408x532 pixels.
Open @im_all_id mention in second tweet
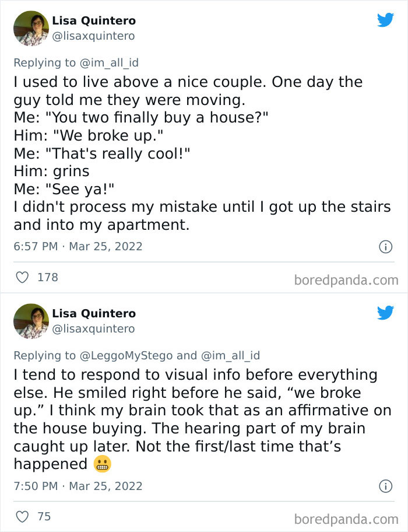point(230,355)
